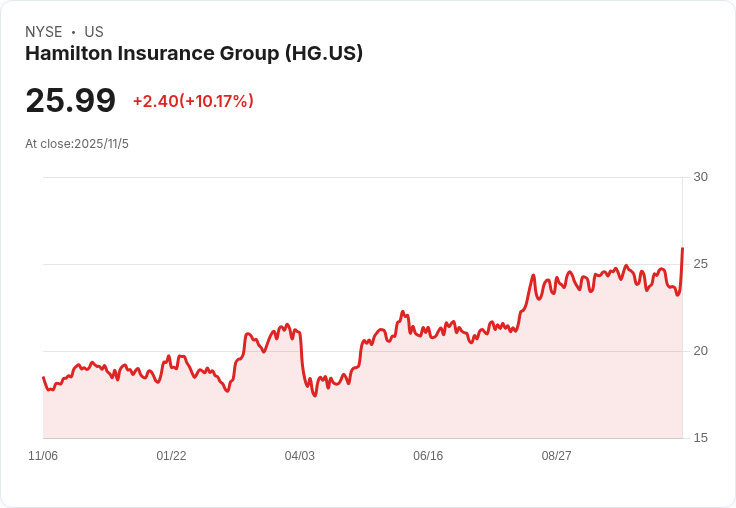Click the April low point on the chart line
This screenshot has height=508, width=736.
(x=315, y=395)
